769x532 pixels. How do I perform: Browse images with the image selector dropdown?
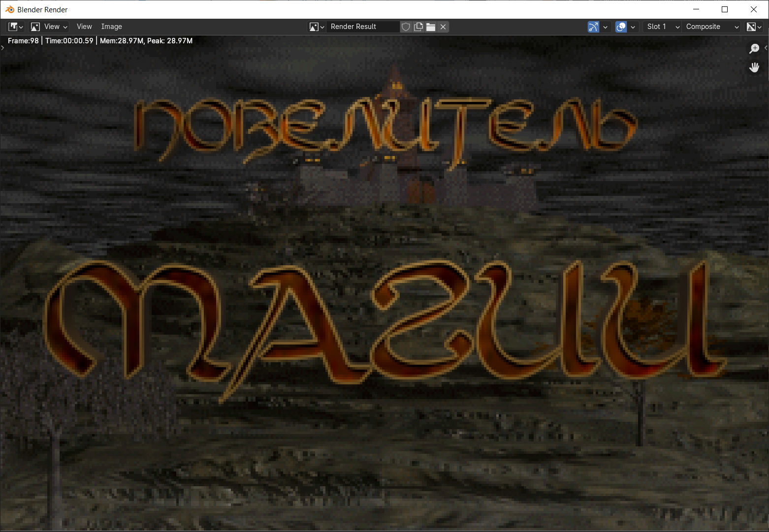[317, 27]
